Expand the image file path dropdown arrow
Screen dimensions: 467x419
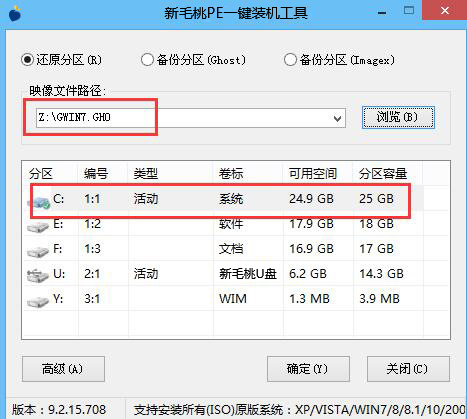pos(337,118)
